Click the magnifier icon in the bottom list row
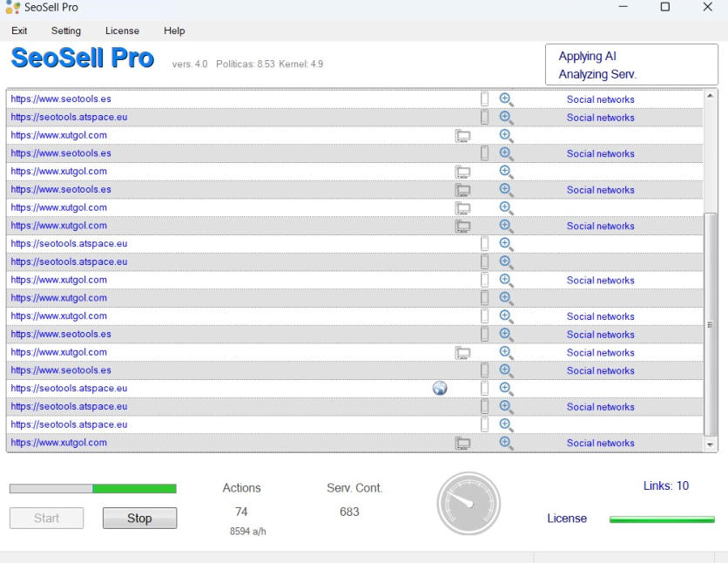This screenshot has width=728, height=563. pos(506,442)
